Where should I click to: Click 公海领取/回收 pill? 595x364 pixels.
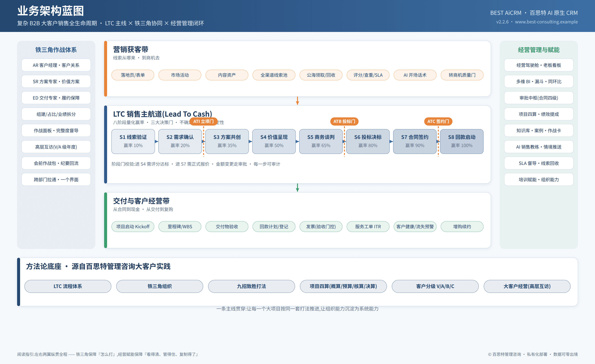coord(321,75)
